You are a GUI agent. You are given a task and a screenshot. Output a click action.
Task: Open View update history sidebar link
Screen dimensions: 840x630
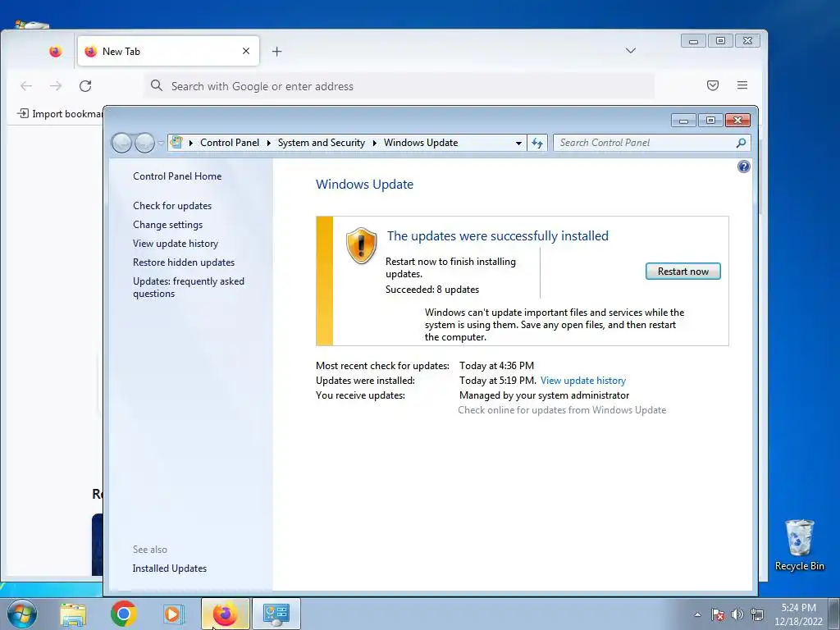[176, 243]
